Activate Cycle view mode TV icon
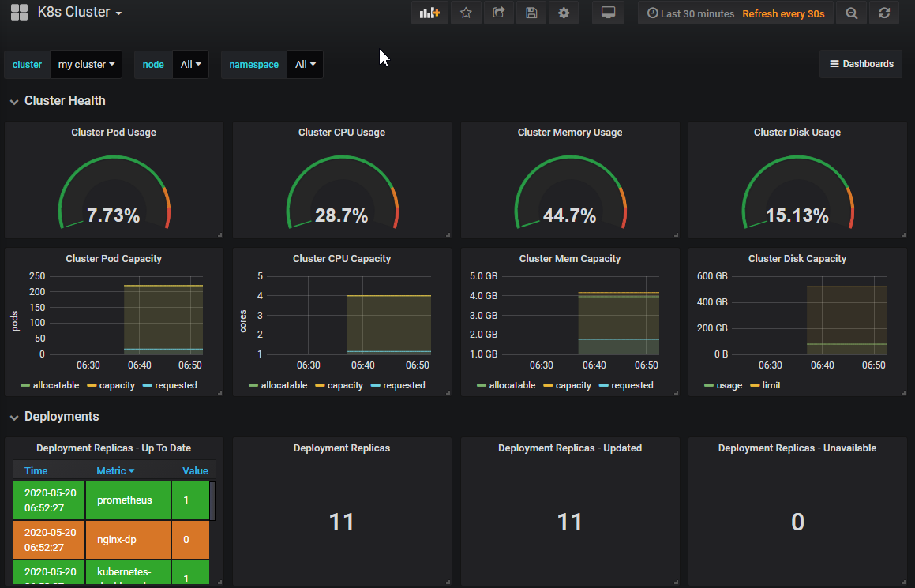The height and width of the screenshot is (588, 915). point(608,12)
